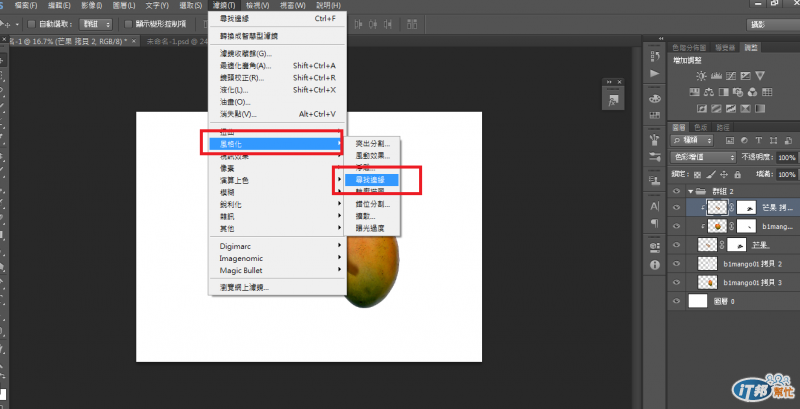Choose 尋找邊緣 in the 風格化 submenu

pyautogui.click(x=371, y=180)
